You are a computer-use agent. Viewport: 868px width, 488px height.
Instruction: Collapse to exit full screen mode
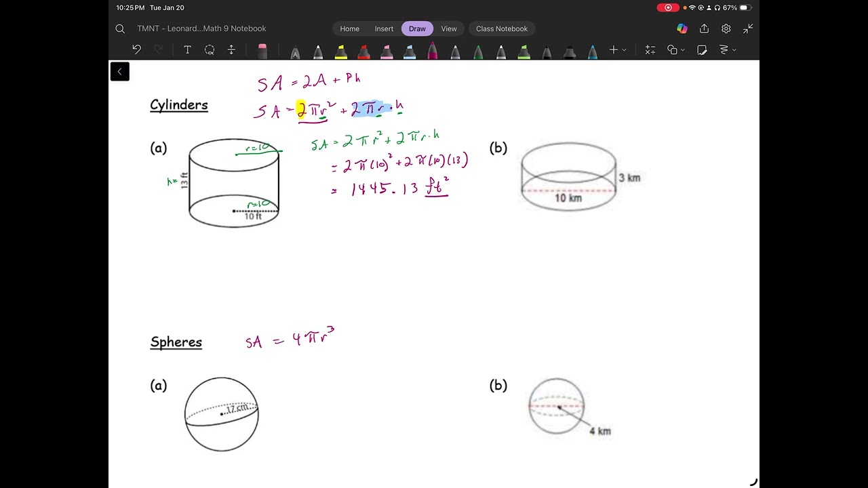[748, 28]
